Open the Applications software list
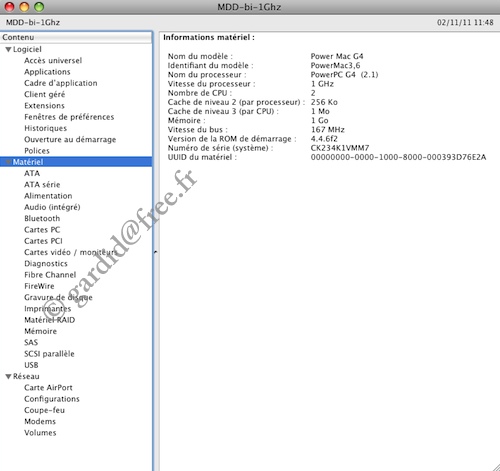 (47, 72)
